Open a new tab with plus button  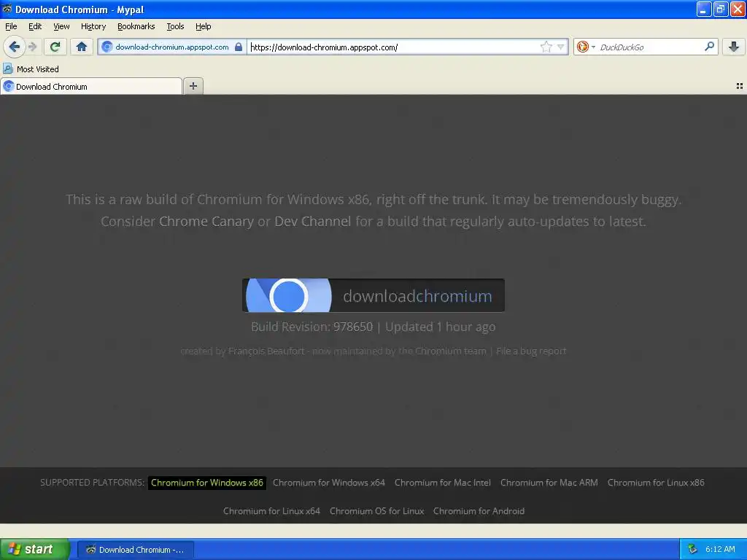tap(193, 86)
